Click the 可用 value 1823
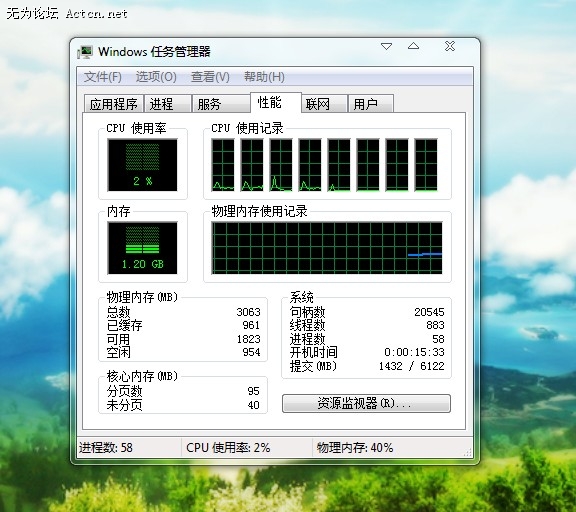 click(x=248, y=339)
